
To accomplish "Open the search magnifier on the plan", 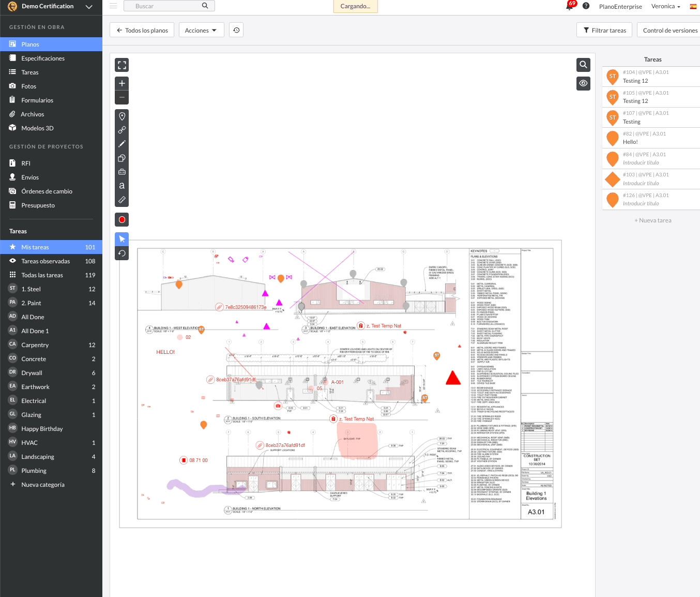I will 583,65.
